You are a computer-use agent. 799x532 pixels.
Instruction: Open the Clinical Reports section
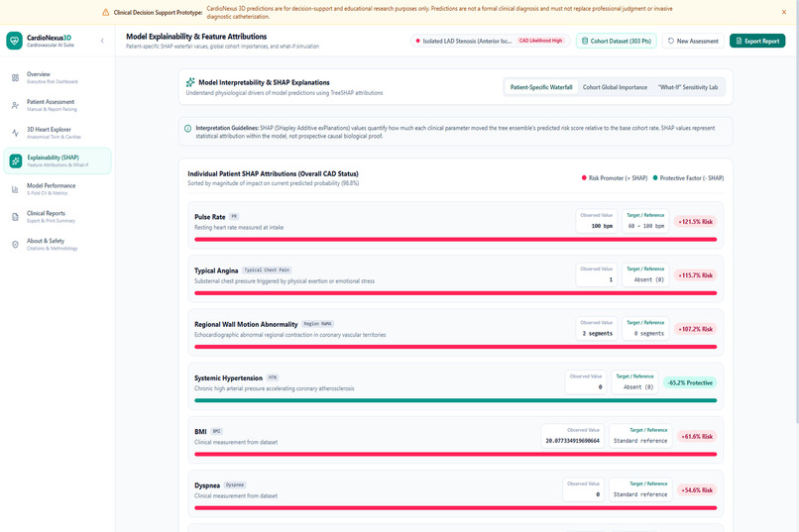(57, 217)
